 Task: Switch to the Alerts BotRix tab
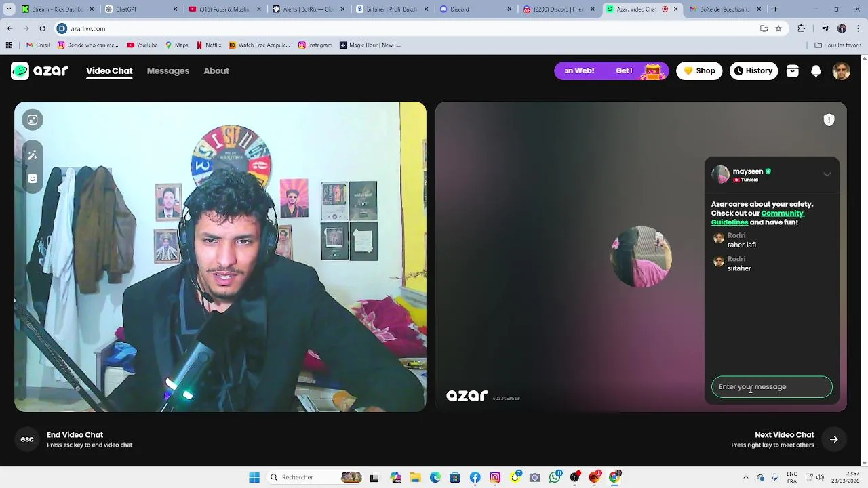pyautogui.click(x=309, y=9)
